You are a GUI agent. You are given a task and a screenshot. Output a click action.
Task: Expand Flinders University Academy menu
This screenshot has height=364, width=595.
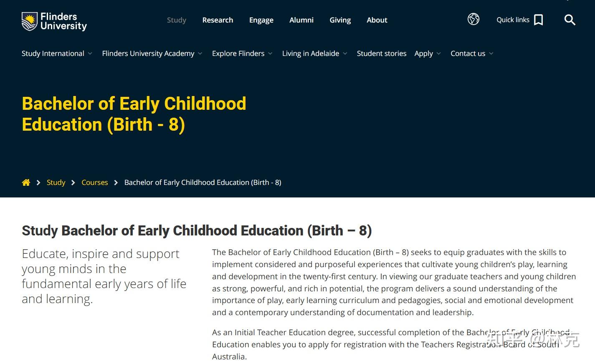152,53
